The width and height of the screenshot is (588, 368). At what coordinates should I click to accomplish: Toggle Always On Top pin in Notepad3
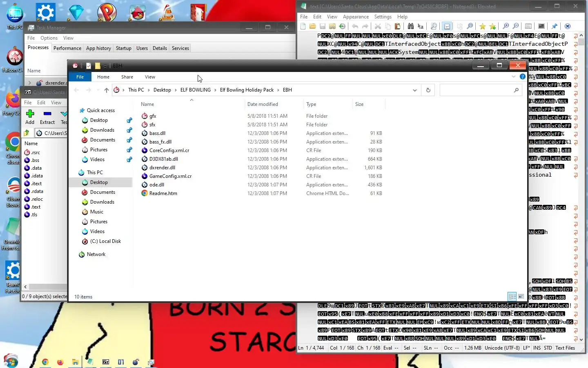click(555, 26)
